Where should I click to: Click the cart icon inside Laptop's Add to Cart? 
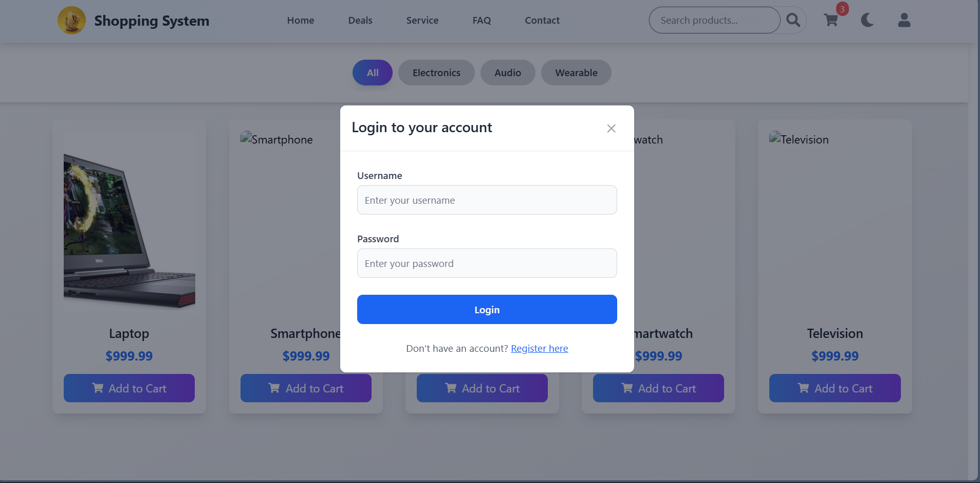tap(99, 388)
